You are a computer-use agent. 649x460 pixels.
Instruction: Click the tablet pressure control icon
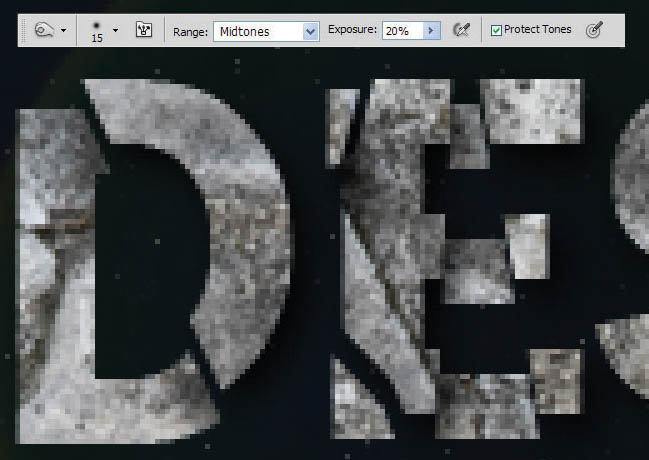coord(594,31)
